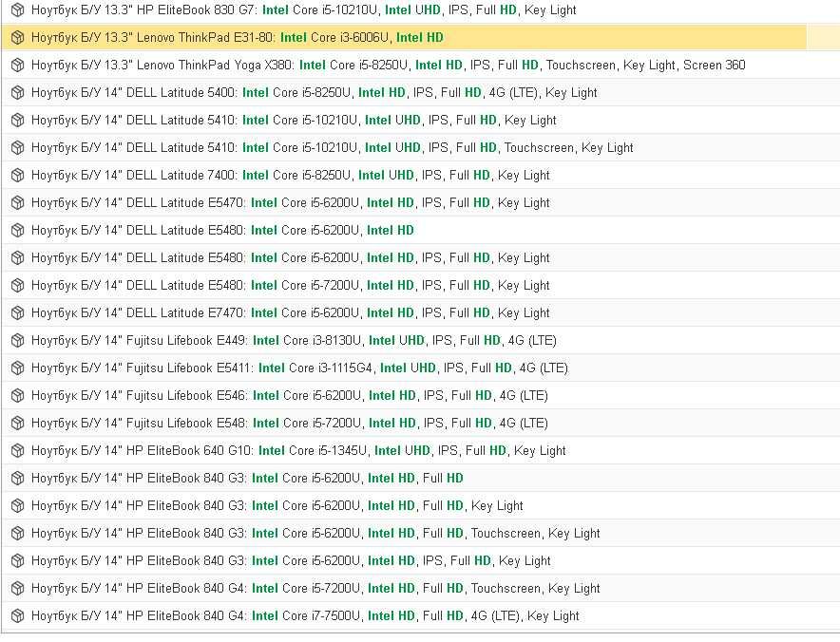Click the box icon beside Fujitsu Lifebook E546
840x642 pixels.
[18, 396]
